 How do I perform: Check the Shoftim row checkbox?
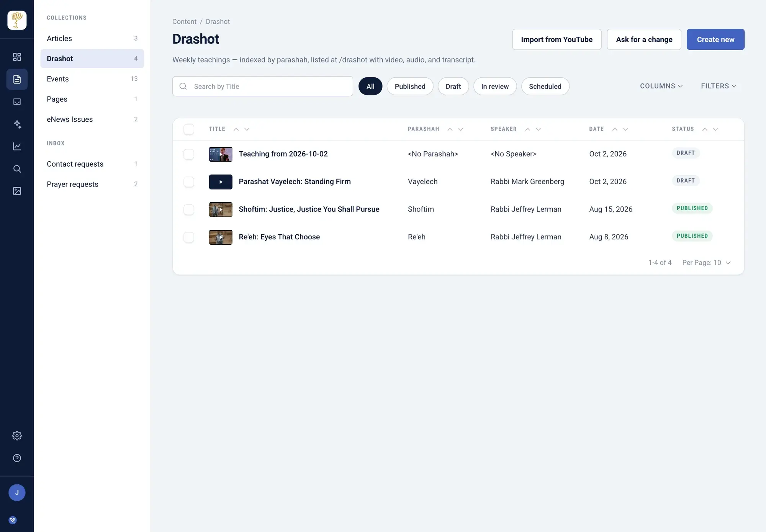click(189, 210)
